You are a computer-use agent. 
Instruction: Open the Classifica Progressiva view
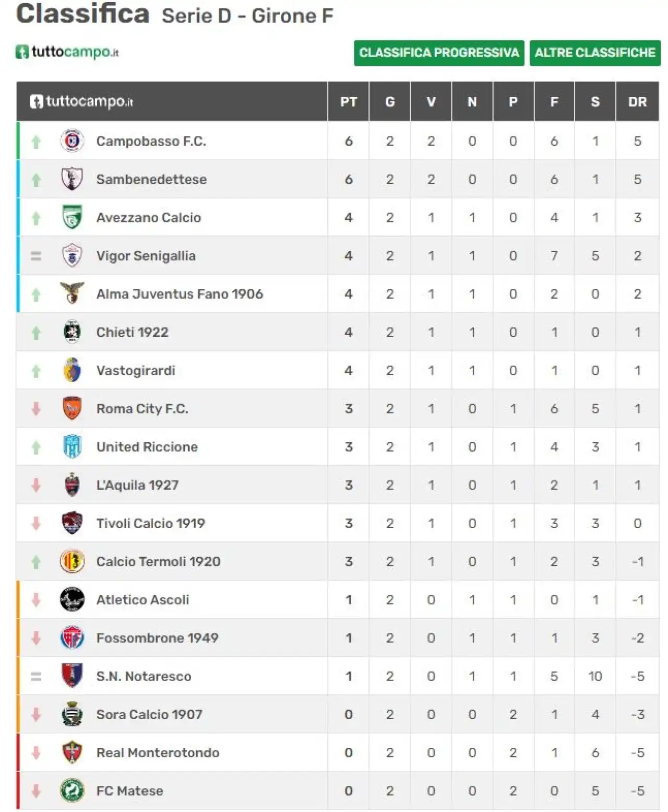(x=439, y=53)
